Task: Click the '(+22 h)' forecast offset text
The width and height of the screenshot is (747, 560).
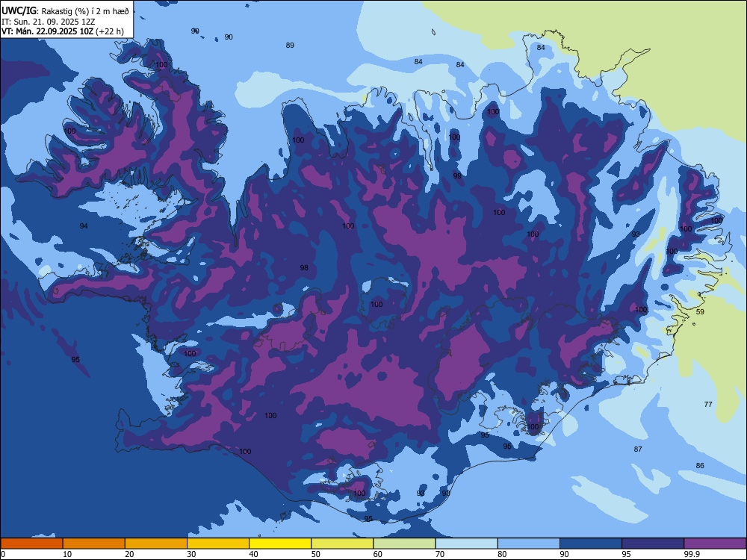Action: 110,31
